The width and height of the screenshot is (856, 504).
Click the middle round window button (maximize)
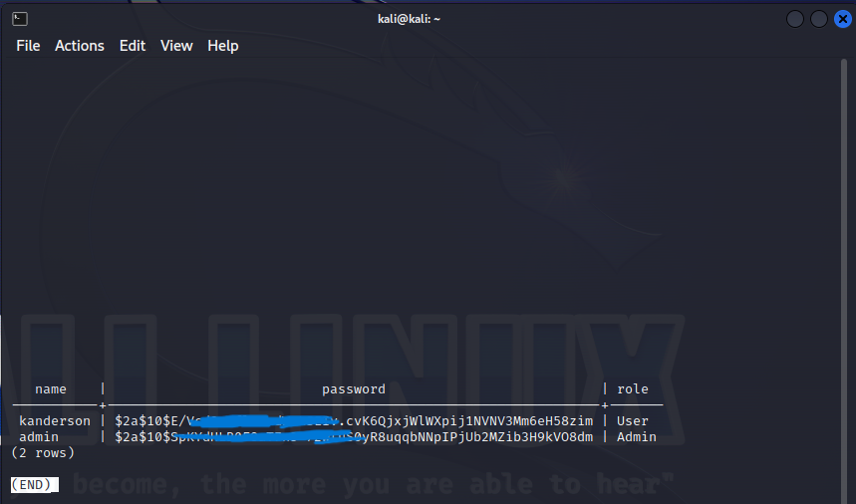[818, 19]
